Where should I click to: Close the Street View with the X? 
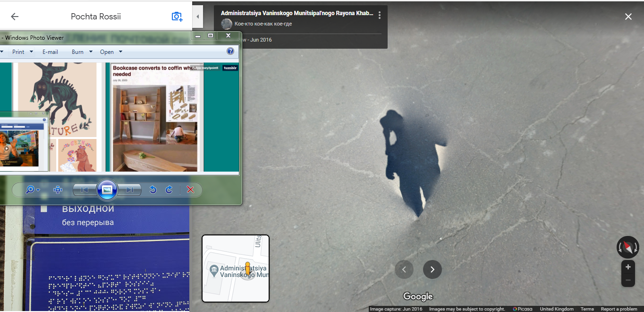point(628,17)
